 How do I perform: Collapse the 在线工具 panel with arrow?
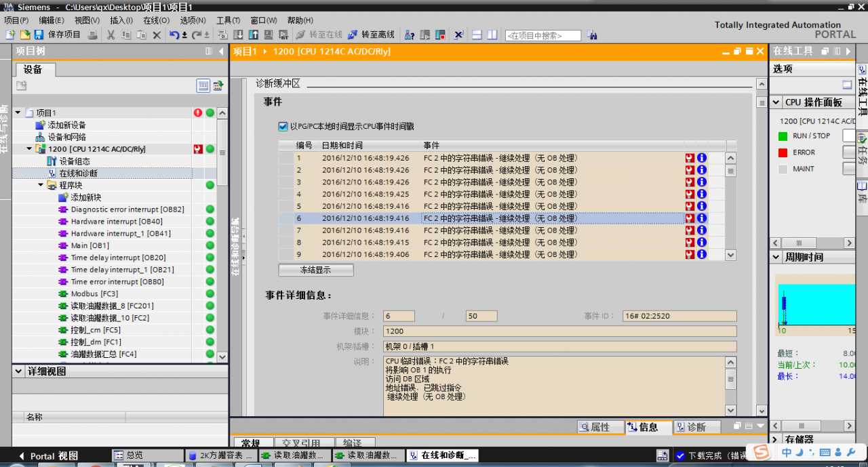coord(848,52)
